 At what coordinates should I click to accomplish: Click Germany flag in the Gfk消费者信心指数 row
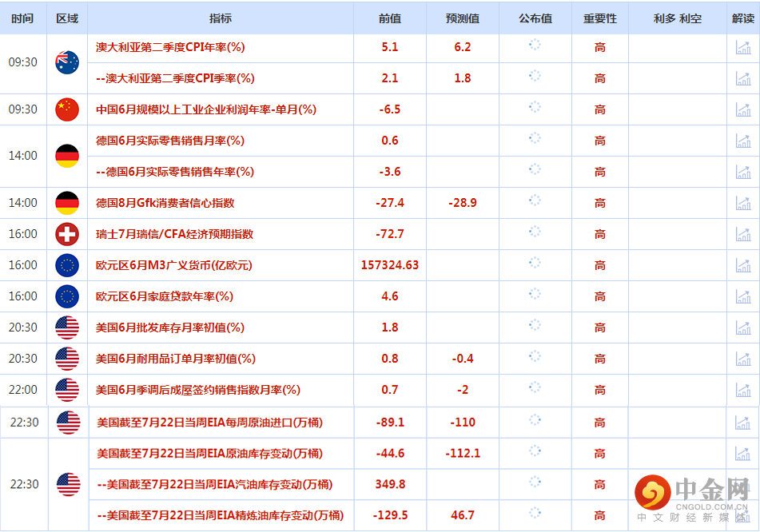pyautogui.click(x=67, y=203)
